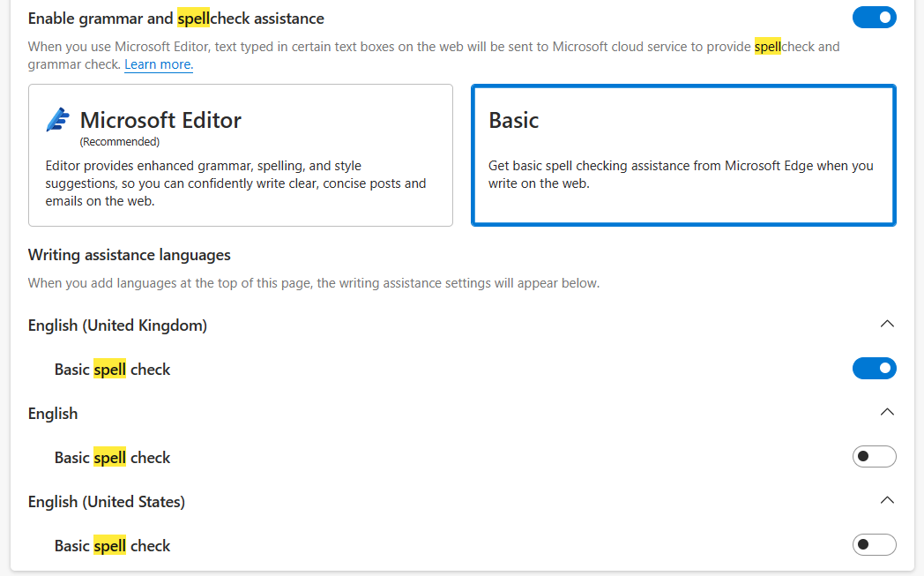The height and width of the screenshot is (576, 924).
Task: Click the (Recommended) text under Microsoft Editor
Action: (x=120, y=141)
